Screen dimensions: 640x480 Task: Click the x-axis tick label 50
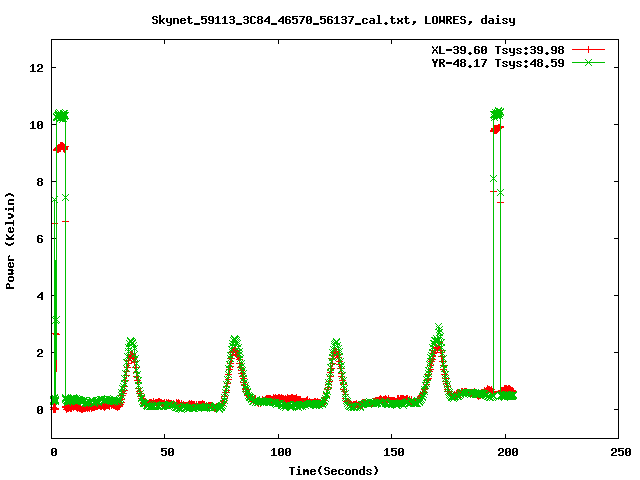pos(167,452)
